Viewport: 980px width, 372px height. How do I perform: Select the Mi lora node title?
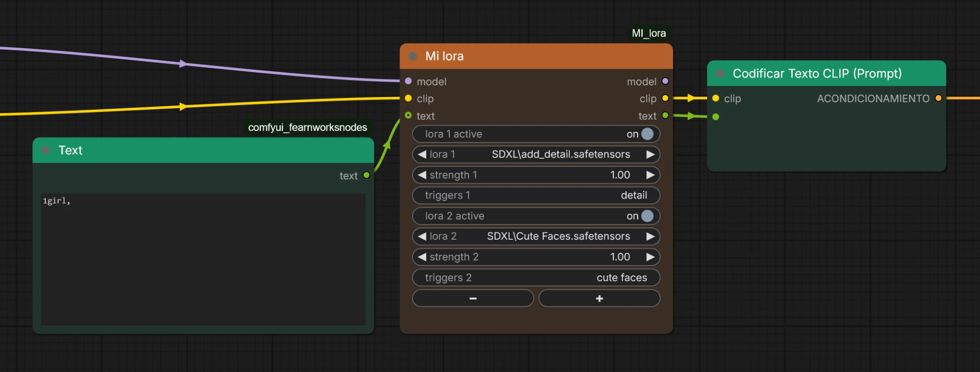pos(444,56)
